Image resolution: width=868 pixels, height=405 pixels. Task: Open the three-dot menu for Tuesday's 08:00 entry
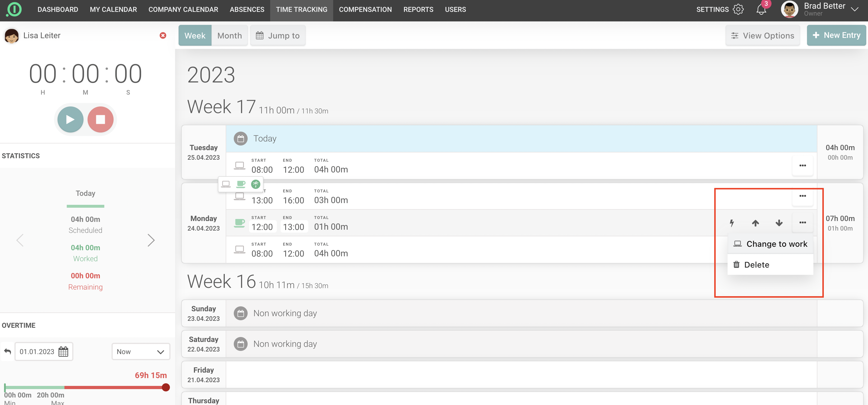click(802, 165)
